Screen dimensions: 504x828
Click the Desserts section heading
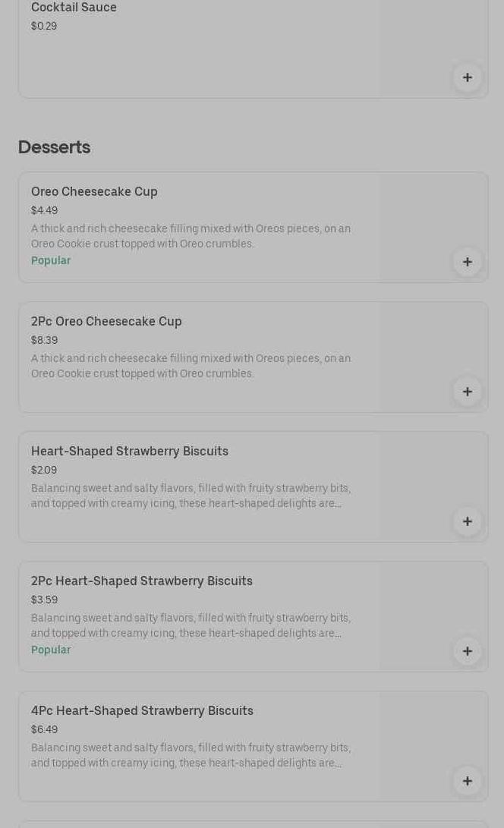pos(54,147)
